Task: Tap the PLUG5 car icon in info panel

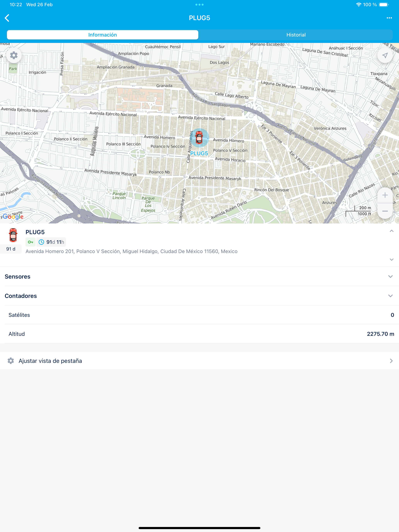Action: coord(13,235)
